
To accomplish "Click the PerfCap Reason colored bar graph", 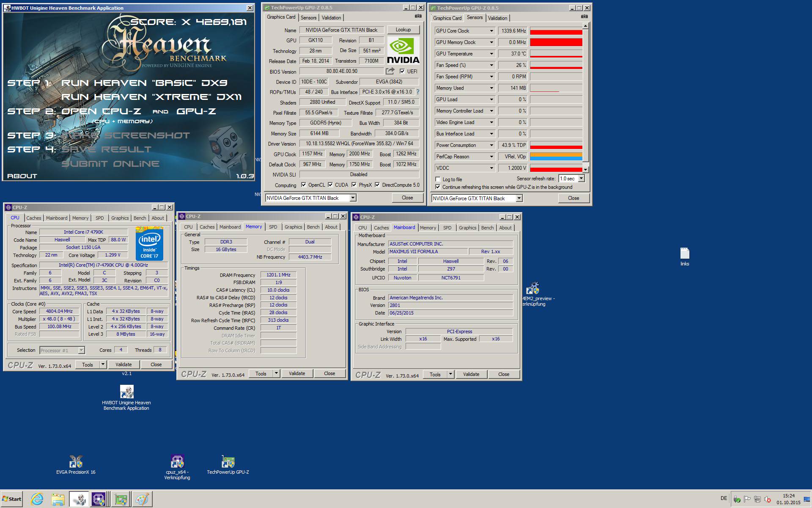I will [556, 157].
